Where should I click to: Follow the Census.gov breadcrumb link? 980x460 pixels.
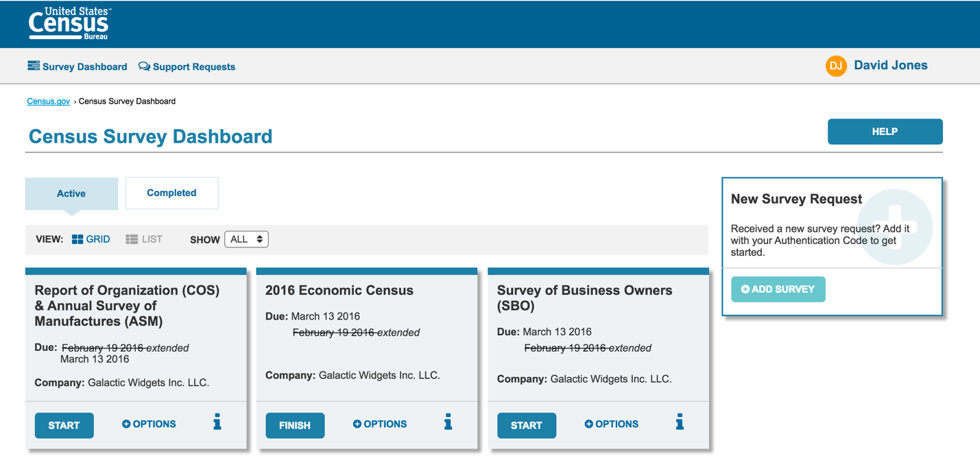48,101
